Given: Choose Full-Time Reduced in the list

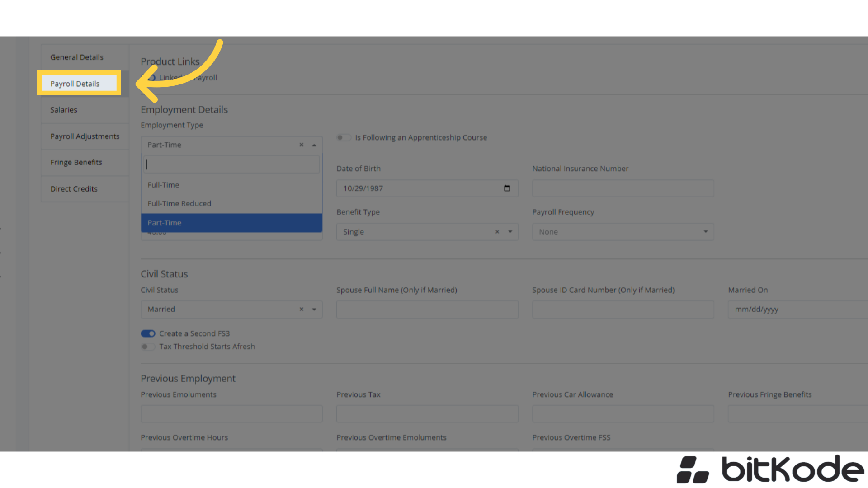Looking at the screenshot, I should pos(179,203).
